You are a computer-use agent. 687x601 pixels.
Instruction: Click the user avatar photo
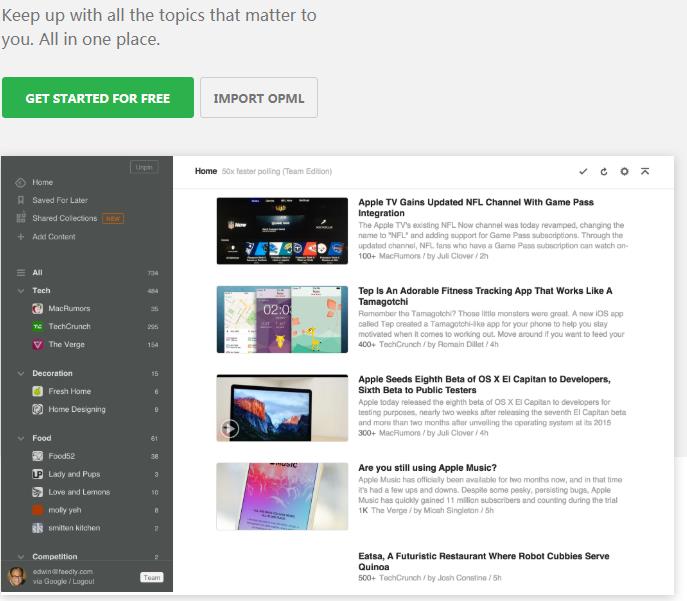[x=17, y=576]
